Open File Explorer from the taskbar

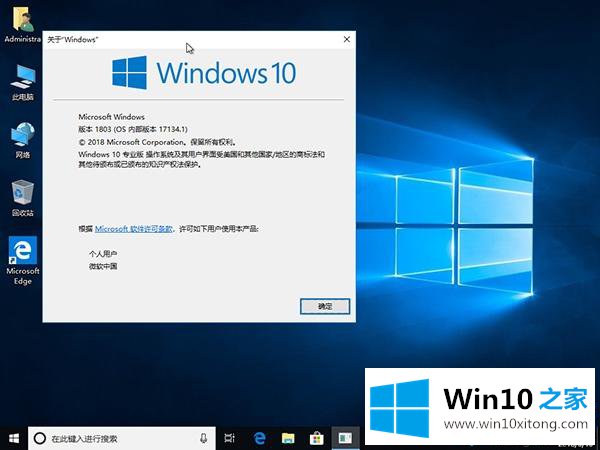click(288, 438)
